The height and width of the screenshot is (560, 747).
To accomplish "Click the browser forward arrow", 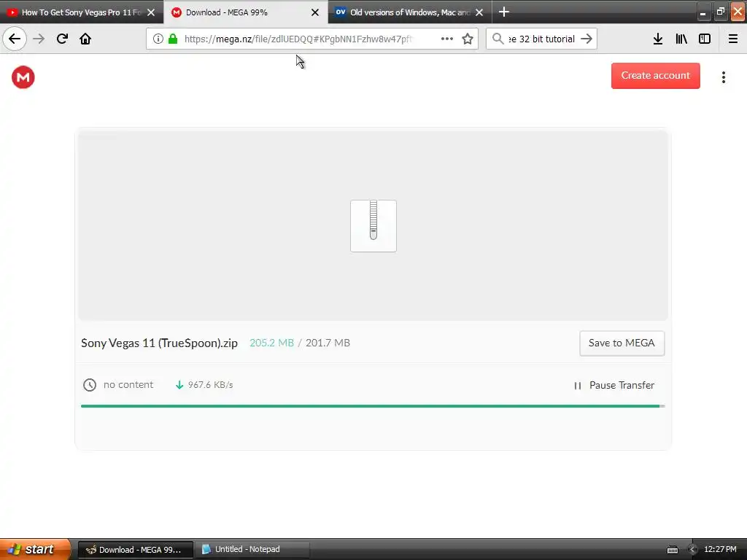I will (x=39, y=39).
